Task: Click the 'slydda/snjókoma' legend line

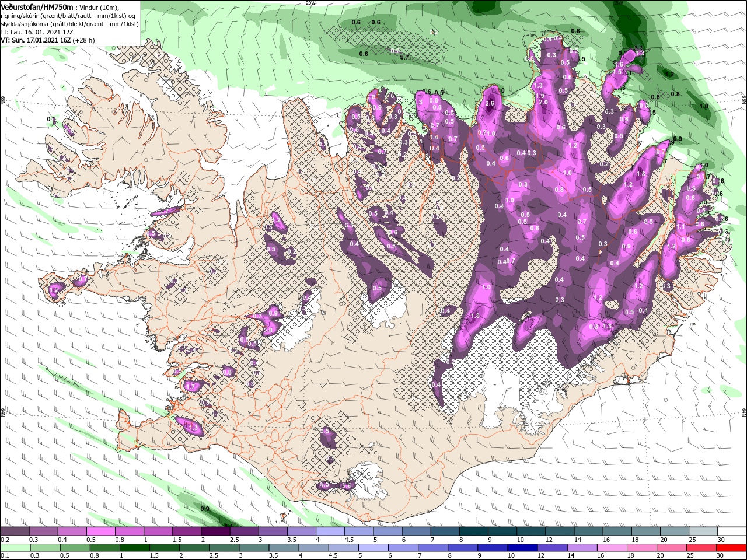Action: click(x=69, y=24)
